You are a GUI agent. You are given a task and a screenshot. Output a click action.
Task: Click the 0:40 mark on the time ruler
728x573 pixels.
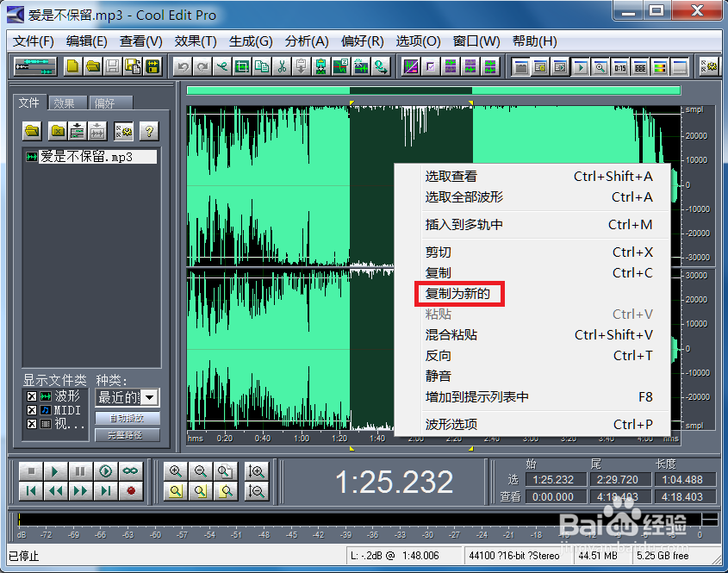pyautogui.click(x=262, y=439)
